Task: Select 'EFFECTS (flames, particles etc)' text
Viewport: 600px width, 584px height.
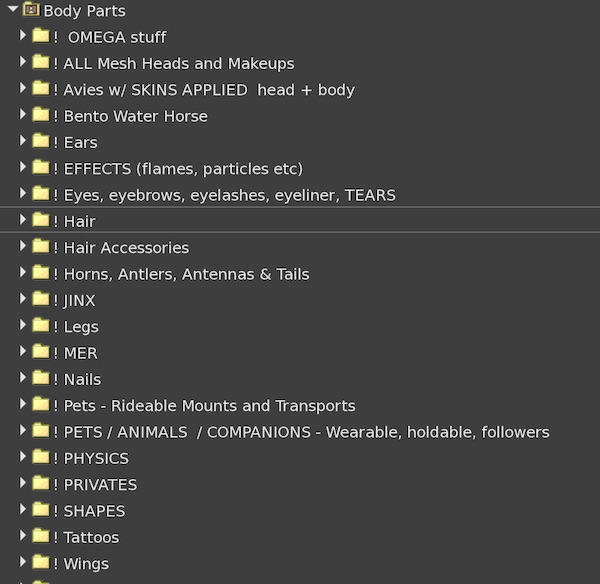Action: pos(183,169)
